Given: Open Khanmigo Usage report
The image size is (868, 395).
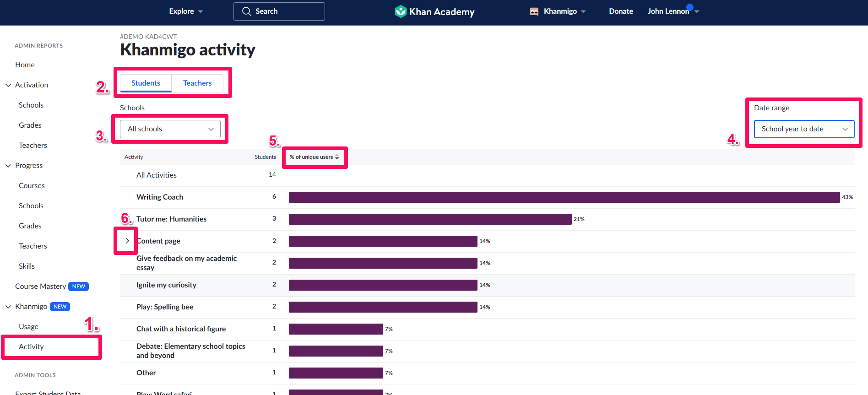Looking at the screenshot, I should pos(28,327).
